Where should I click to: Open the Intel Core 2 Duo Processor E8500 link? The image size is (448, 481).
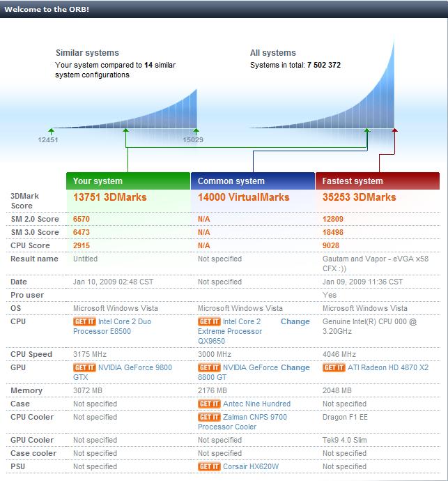pos(112,326)
